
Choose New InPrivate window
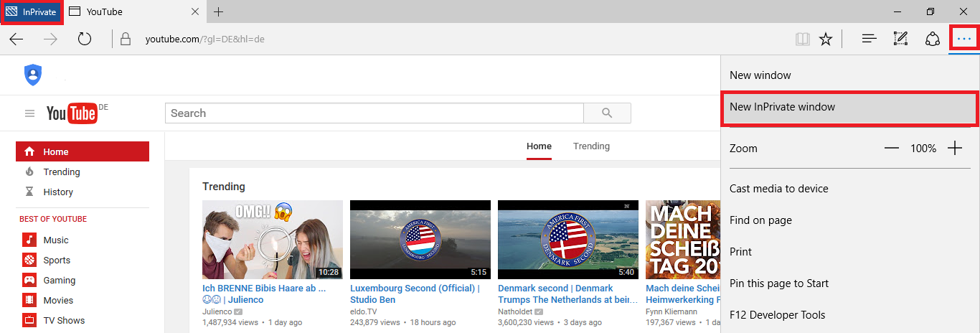(849, 108)
